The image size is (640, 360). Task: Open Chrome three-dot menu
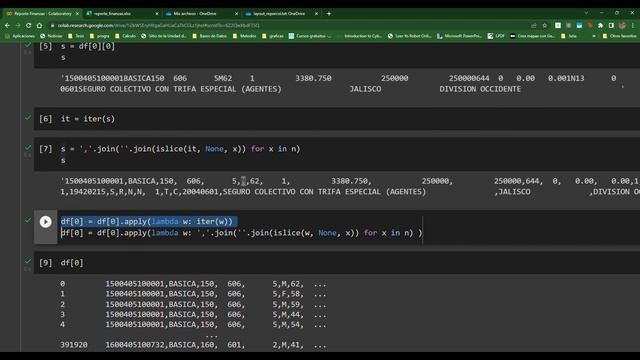[x=633, y=25]
